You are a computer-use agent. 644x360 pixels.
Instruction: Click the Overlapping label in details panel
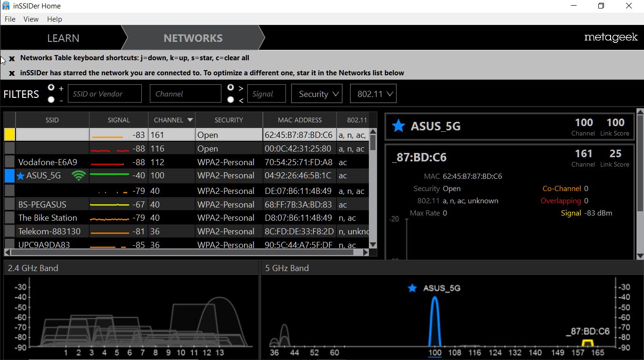561,201
